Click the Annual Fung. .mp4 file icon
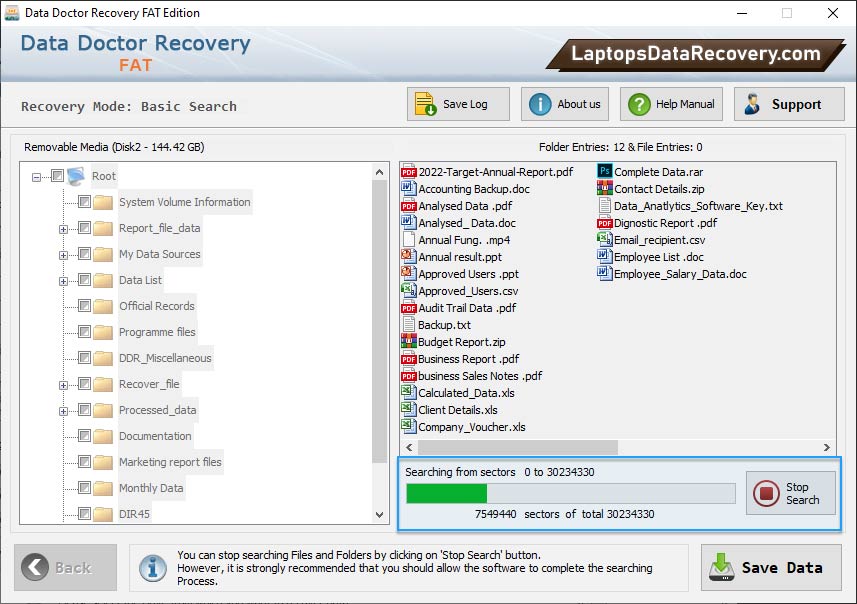Viewport: 857px width, 604px height. tap(409, 240)
